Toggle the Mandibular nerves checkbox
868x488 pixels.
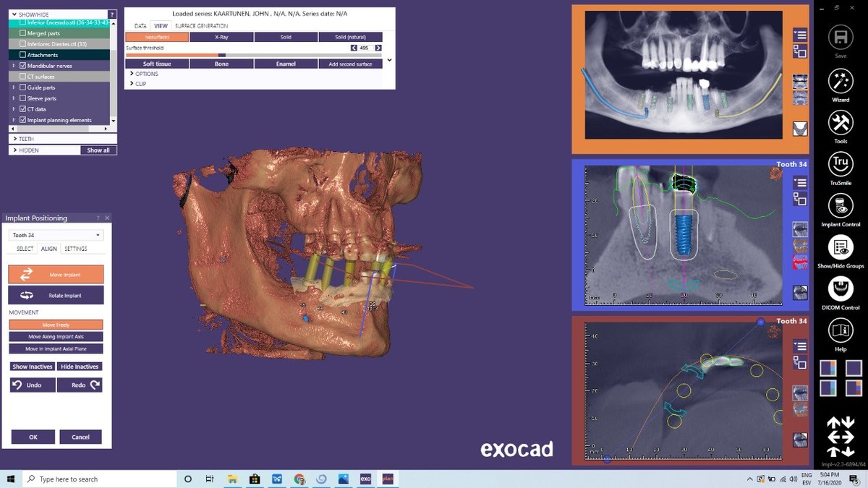23,66
